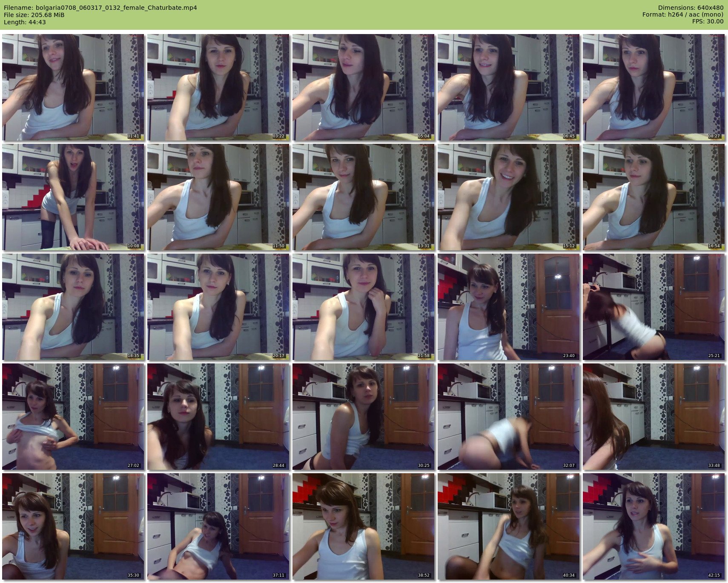Click the frame marked 23:40

tap(508, 307)
